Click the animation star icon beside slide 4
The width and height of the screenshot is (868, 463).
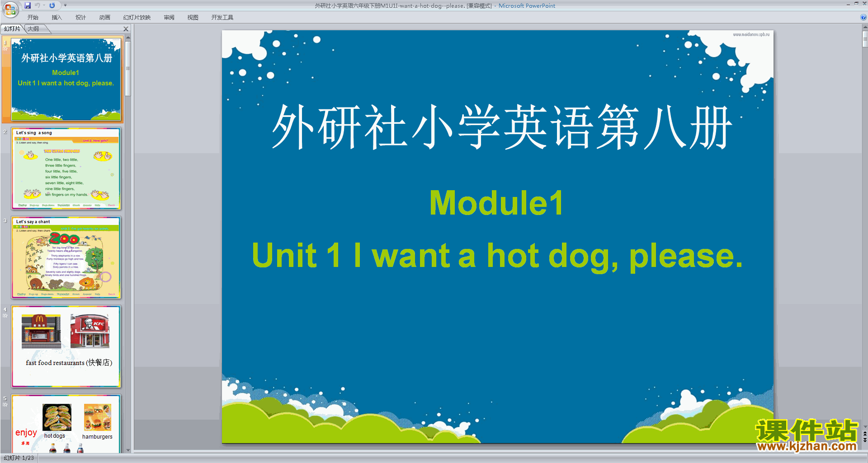tap(5, 316)
